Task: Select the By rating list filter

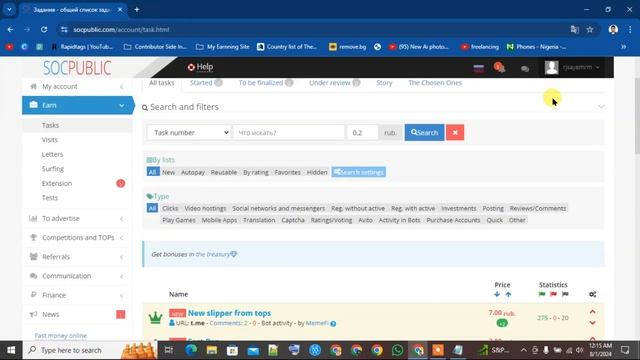Action: tap(256, 172)
